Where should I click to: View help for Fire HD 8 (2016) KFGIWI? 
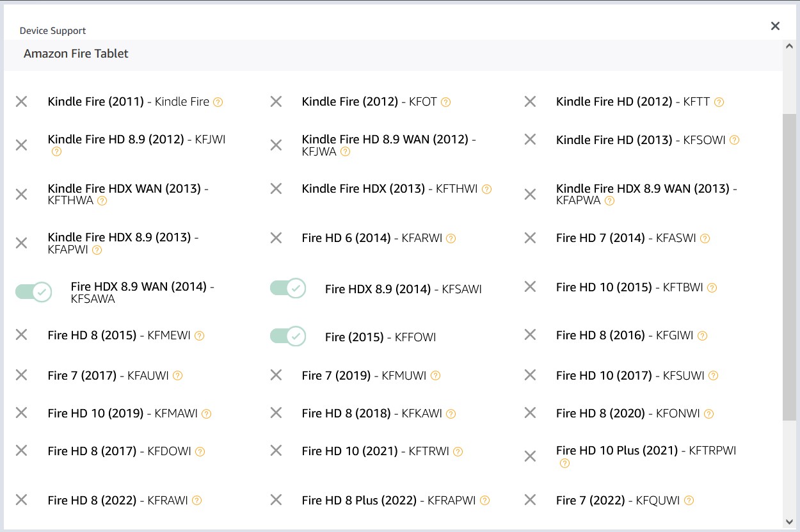click(x=702, y=335)
